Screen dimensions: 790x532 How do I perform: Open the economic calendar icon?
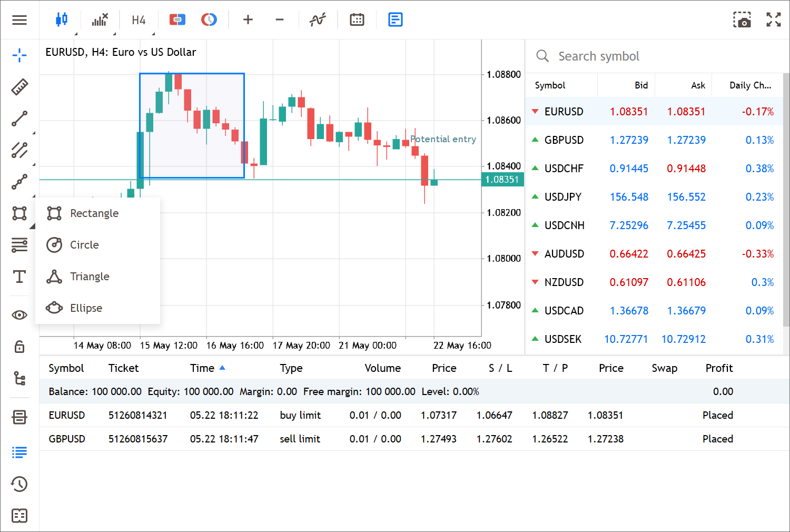click(357, 20)
